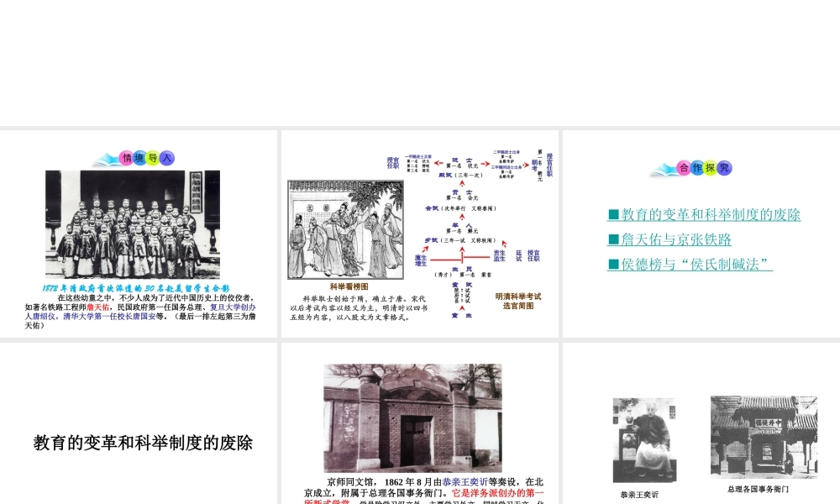The height and width of the screenshot is (504, 840).
Task: Click the 总理各国事务衙门 gate photo
Action: (x=764, y=437)
